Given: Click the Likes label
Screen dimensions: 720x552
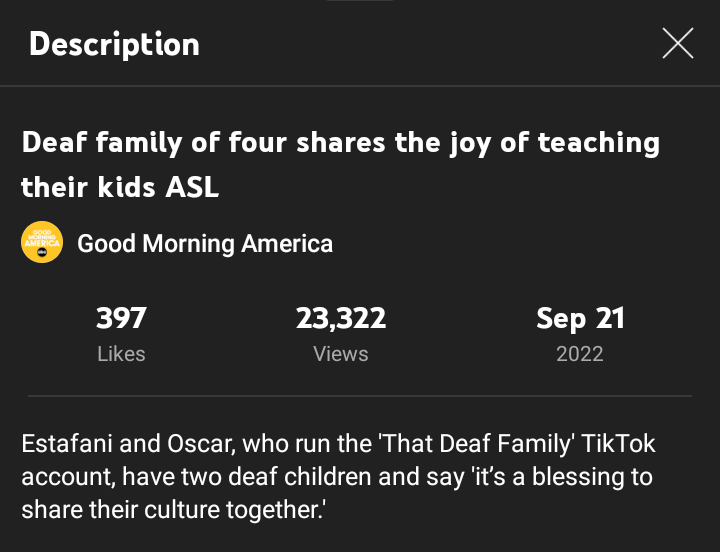Looking at the screenshot, I should 121,354.
